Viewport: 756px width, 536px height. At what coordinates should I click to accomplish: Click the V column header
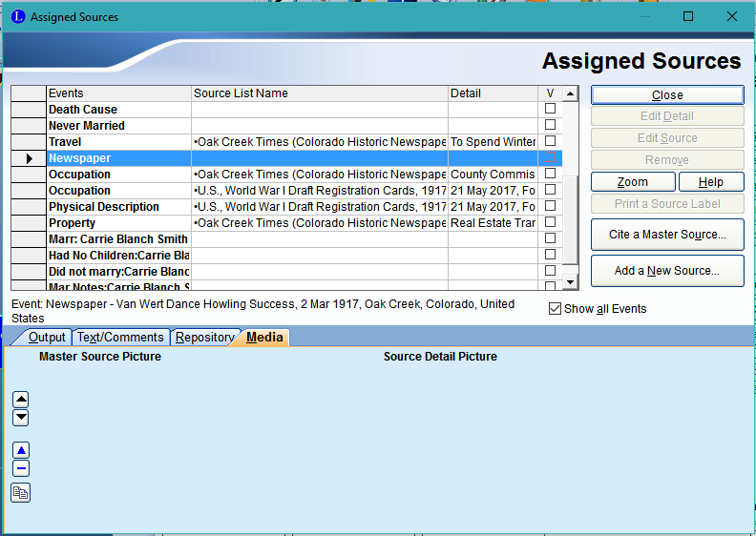(550, 93)
